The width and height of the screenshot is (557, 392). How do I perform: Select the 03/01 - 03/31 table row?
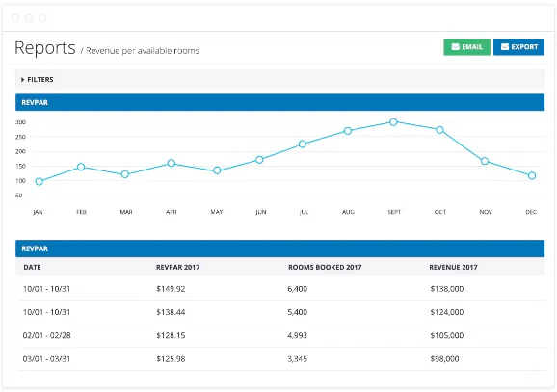point(279,358)
